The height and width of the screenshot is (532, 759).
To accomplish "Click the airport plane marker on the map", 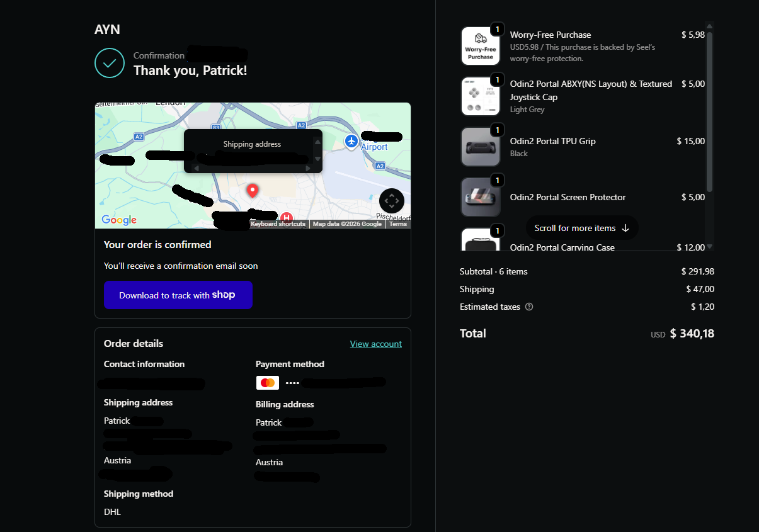I will pos(351,140).
